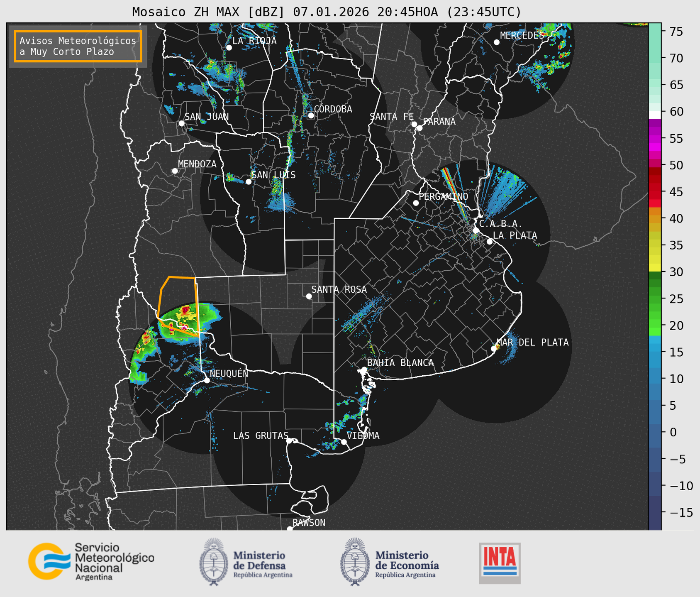
Task: Click the San Luis city label
Action: pyautogui.click(x=273, y=175)
